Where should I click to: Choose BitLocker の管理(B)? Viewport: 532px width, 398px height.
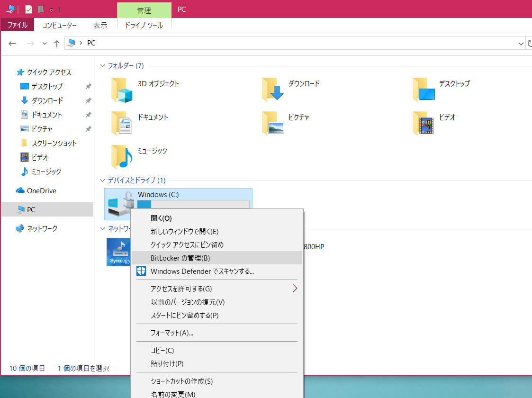[x=216, y=258]
